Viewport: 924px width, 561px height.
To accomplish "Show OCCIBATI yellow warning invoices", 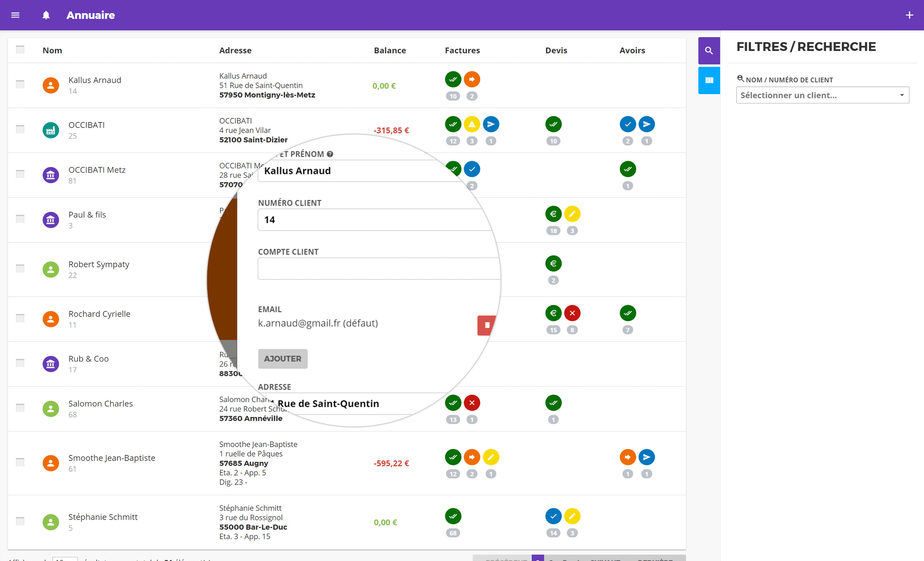I will click(472, 124).
